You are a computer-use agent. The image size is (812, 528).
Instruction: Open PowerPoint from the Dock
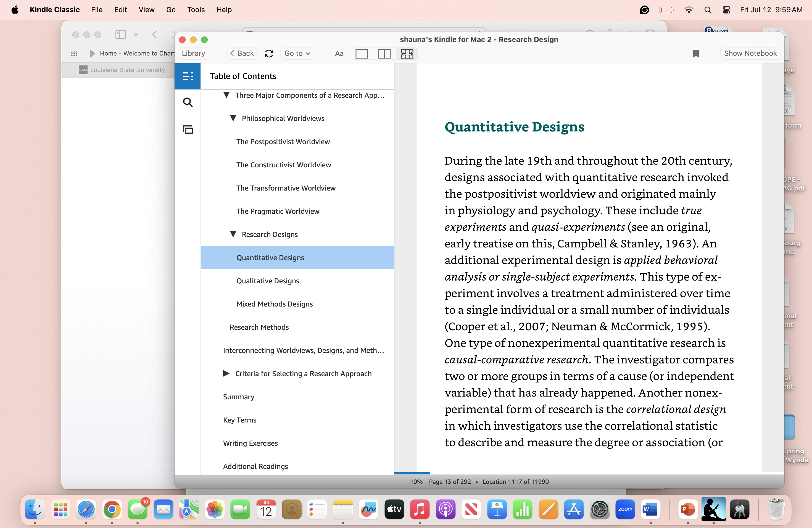pos(688,509)
